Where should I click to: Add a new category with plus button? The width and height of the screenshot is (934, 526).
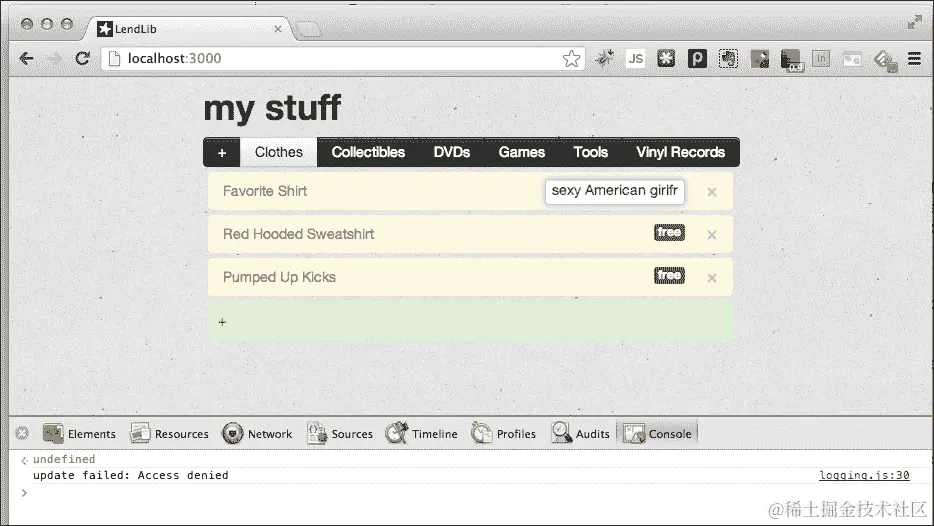[222, 152]
